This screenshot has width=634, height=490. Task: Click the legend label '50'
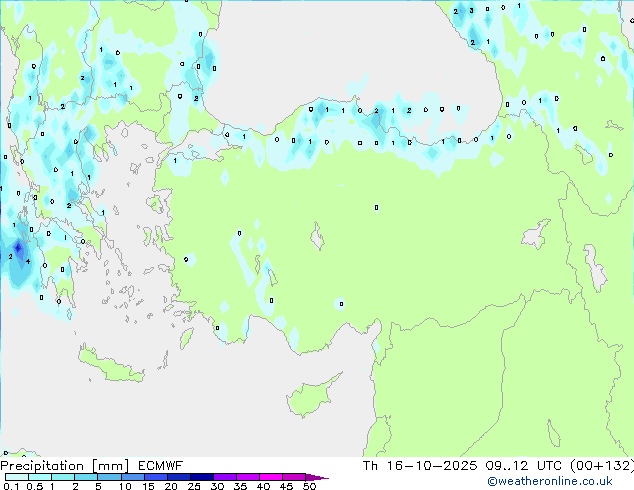point(309,486)
